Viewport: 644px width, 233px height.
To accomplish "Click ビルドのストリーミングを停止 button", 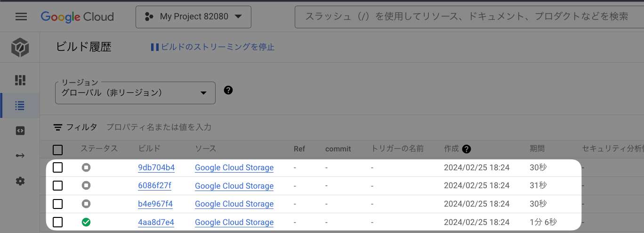I will [212, 47].
